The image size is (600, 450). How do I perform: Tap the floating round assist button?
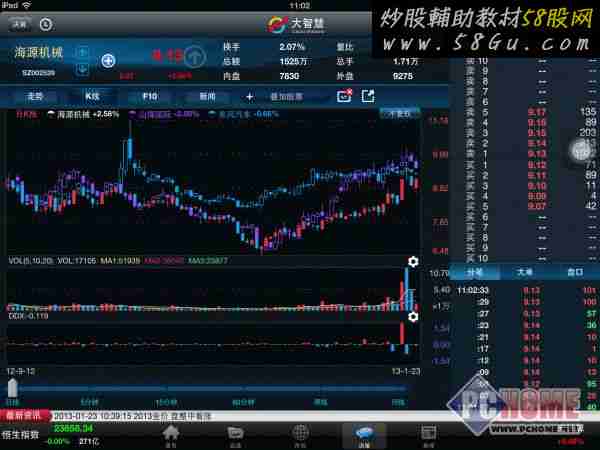[582, 150]
